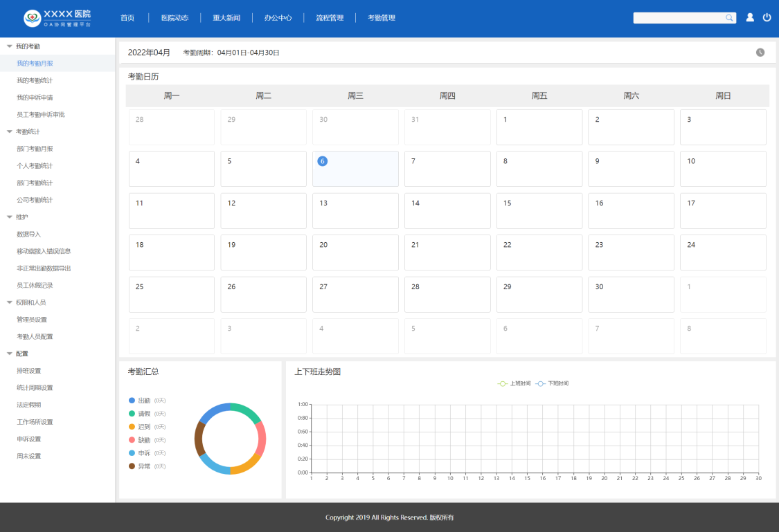Click the orange 迟到 legend swatch
The image size is (779, 532).
click(x=132, y=427)
